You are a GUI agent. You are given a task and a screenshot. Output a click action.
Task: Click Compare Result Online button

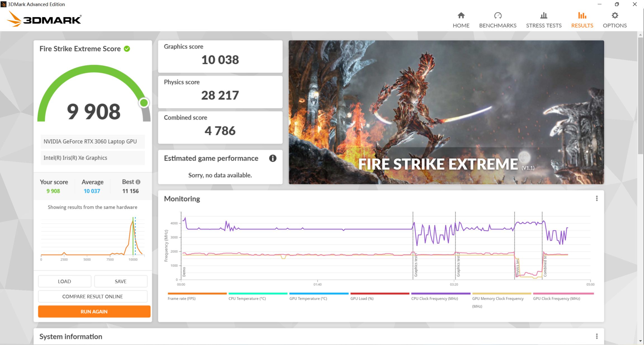pos(93,296)
